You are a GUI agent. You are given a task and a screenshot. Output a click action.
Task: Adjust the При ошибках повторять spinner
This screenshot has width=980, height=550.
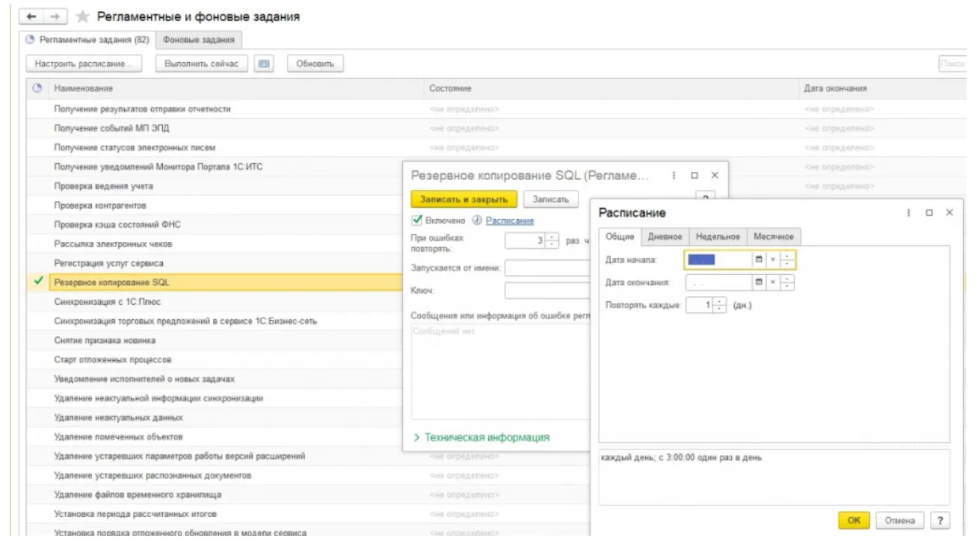coord(552,241)
